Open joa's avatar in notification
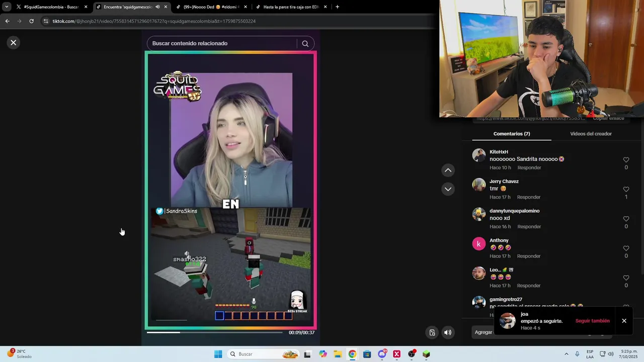The height and width of the screenshot is (362, 644). pos(507,321)
